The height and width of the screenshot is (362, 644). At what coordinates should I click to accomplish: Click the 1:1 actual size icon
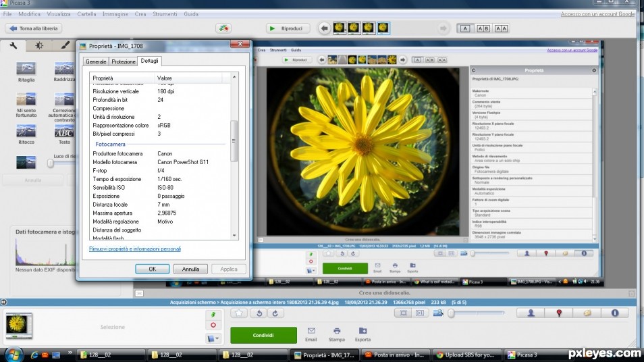[x=420, y=313]
